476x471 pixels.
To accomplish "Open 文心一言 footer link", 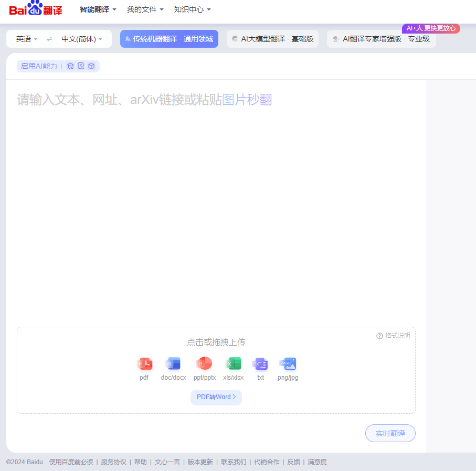I will pos(167,462).
